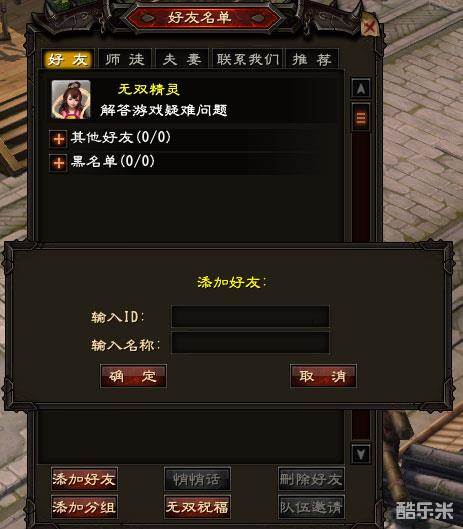
Task: Focus the 输入名称 text field
Action: (250, 343)
